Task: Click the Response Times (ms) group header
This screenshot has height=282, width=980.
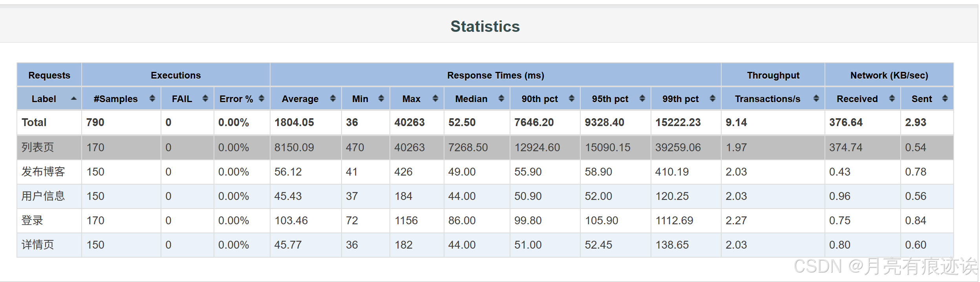Action: point(495,75)
